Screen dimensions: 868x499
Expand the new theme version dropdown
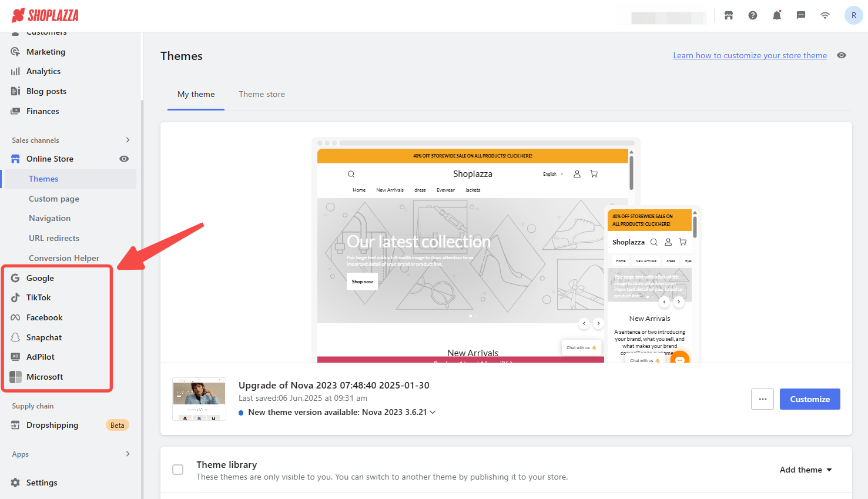[433, 412]
